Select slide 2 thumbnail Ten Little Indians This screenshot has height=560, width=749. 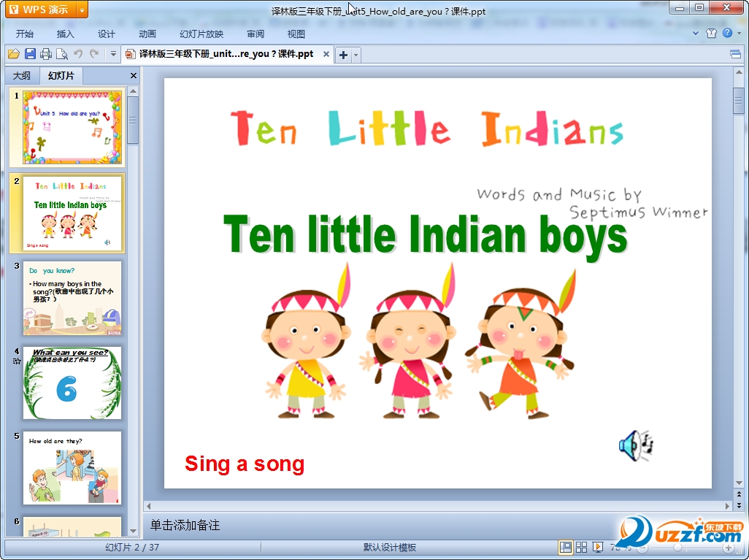tap(72, 213)
